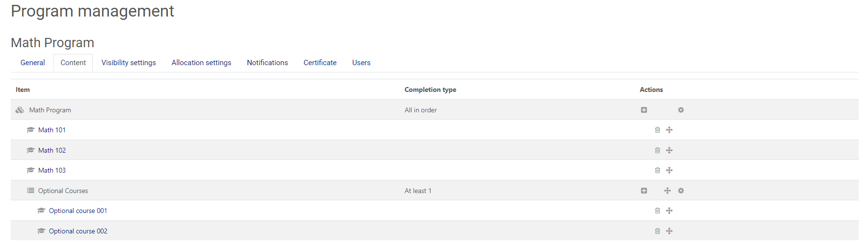The image size is (868, 248).
Task: Open the Math 102 course link
Action: (52, 150)
